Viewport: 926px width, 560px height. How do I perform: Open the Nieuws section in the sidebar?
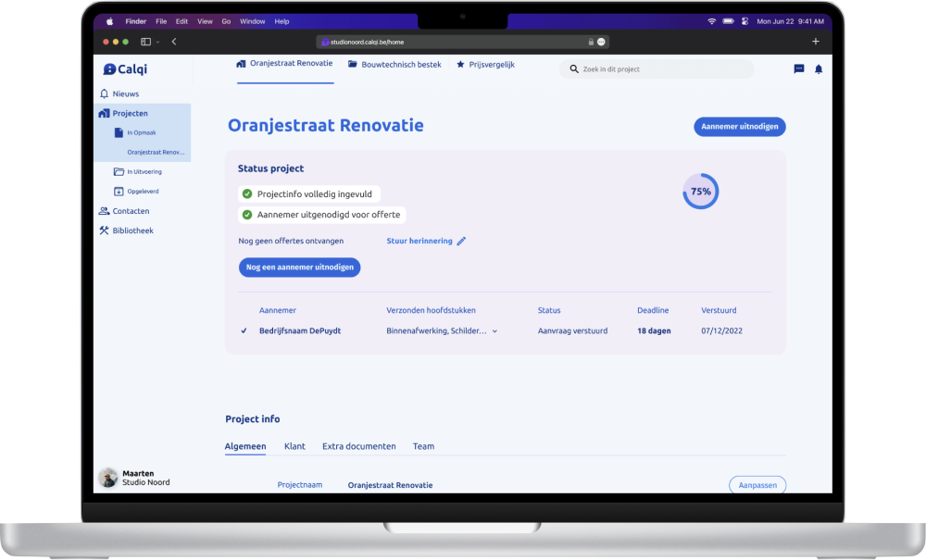105,93
